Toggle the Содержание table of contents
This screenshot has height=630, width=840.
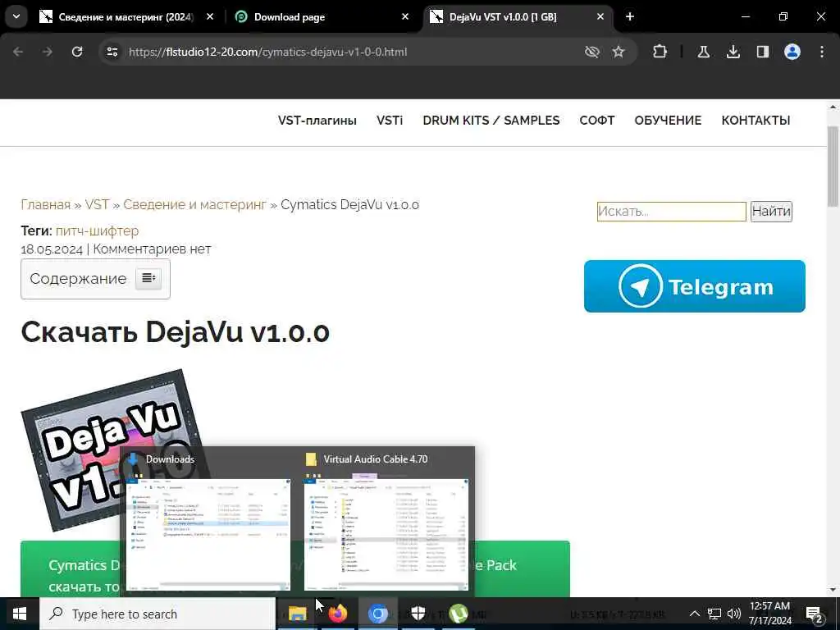(148, 278)
